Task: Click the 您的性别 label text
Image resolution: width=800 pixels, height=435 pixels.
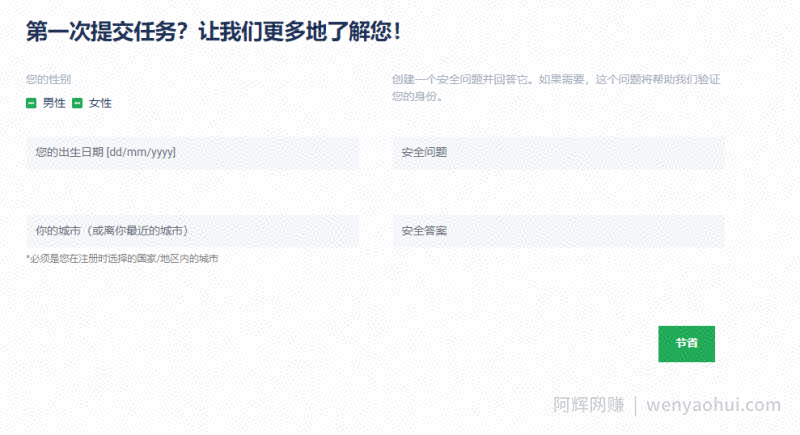Action: (48, 80)
